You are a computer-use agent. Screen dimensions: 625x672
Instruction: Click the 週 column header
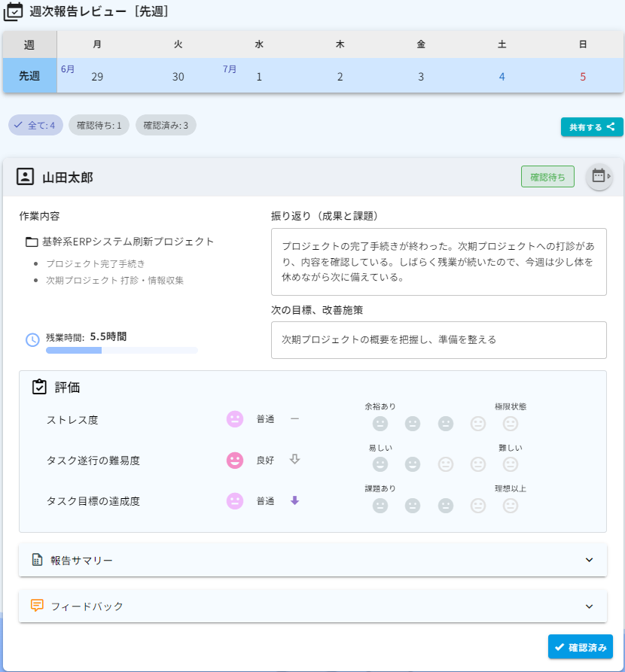coord(29,44)
